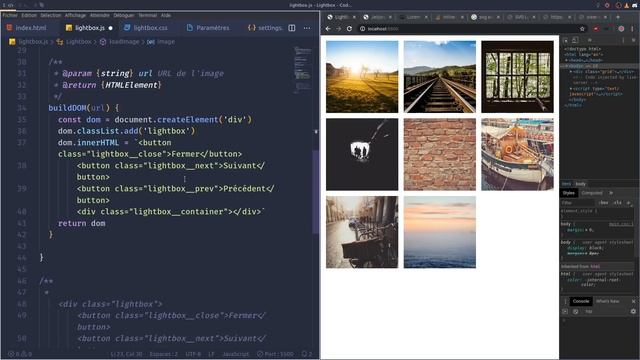
Task: Open Aide menu
Action: tap(166, 15)
